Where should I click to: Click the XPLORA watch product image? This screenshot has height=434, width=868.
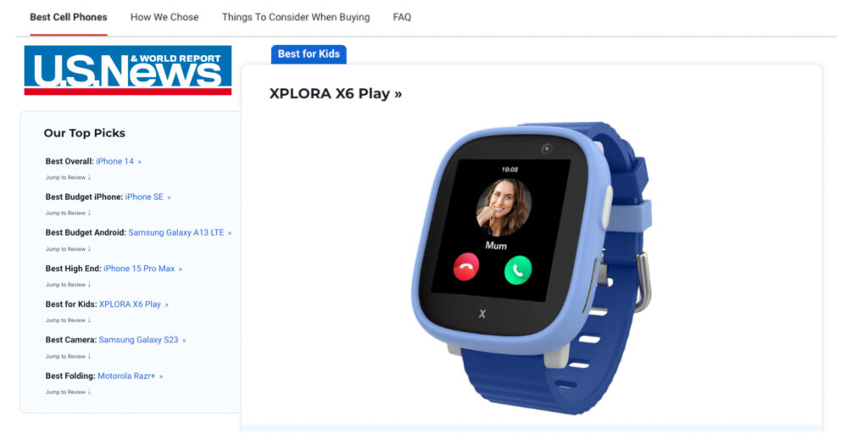point(531,268)
